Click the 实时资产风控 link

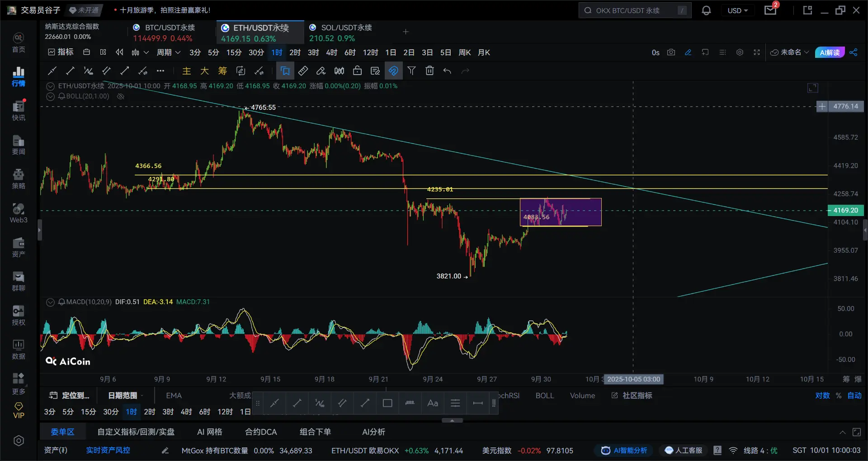coord(108,451)
